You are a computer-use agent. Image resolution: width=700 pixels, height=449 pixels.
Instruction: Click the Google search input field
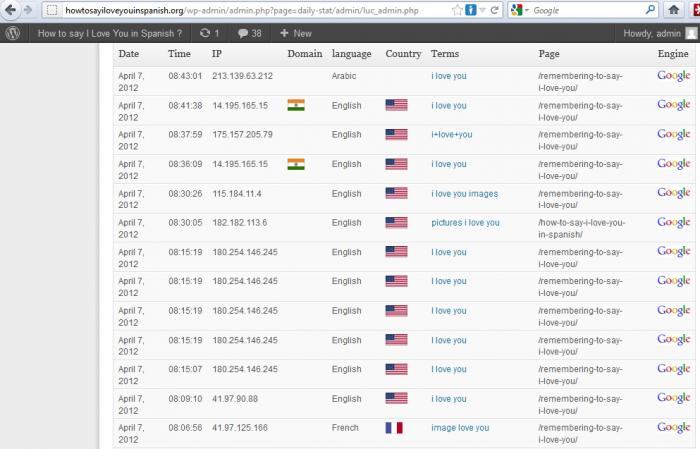tap(587, 10)
